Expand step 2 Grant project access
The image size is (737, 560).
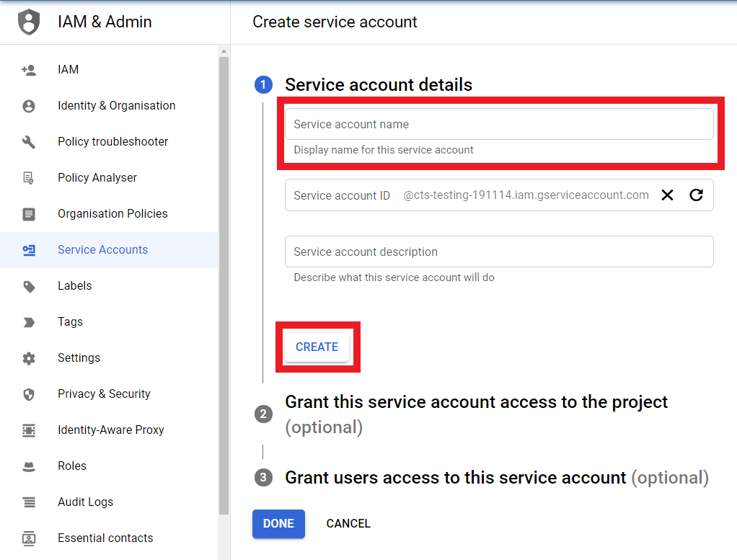(476, 414)
